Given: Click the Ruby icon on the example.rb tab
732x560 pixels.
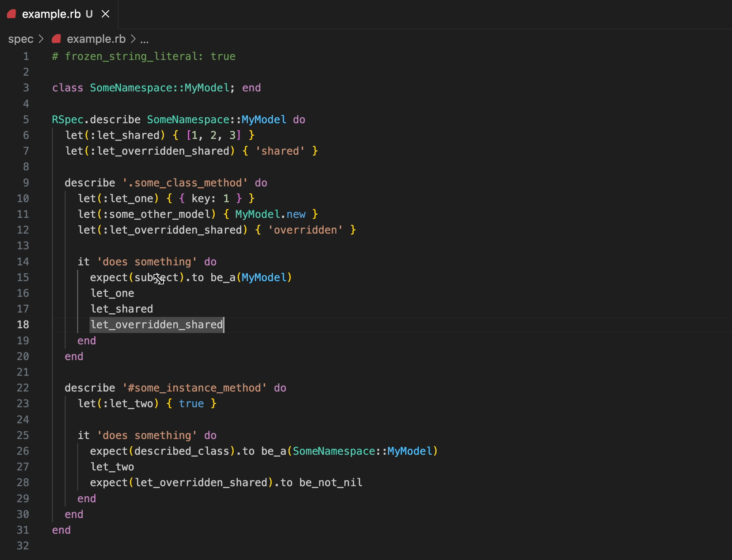Looking at the screenshot, I should [x=11, y=14].
